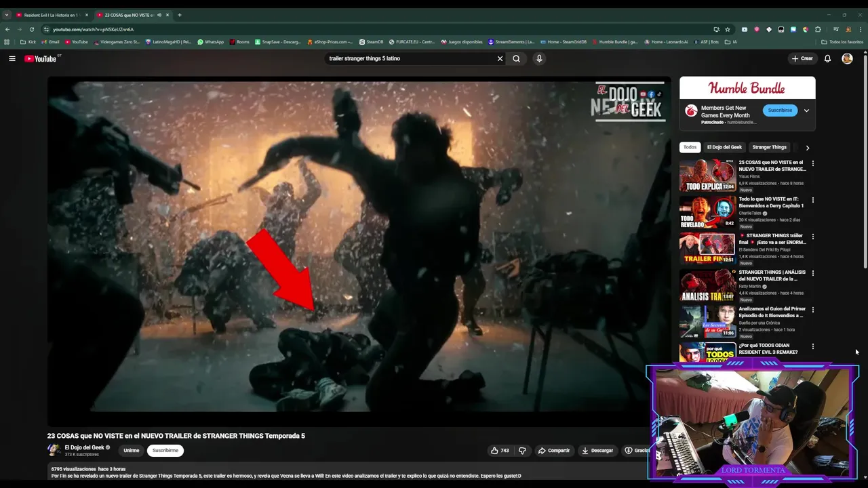This screenshot has height=488, width=868.
Task: Open the WhatsApp bookmark
Action: click(210, 42)
